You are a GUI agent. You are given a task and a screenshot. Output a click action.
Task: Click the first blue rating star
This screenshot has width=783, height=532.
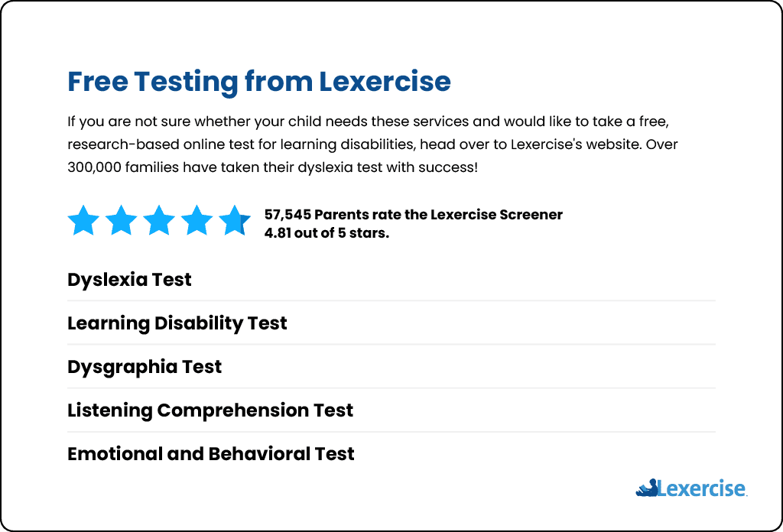83,220
